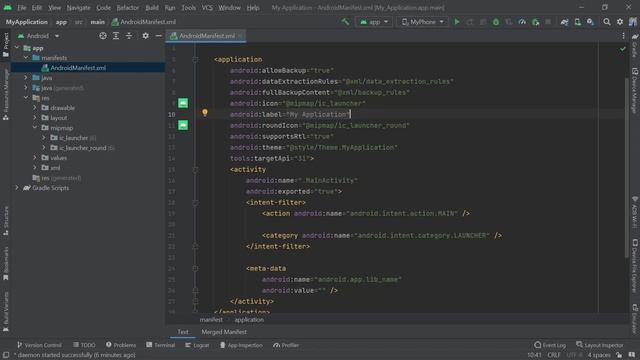Open Version Control tool window

(39, 345)
